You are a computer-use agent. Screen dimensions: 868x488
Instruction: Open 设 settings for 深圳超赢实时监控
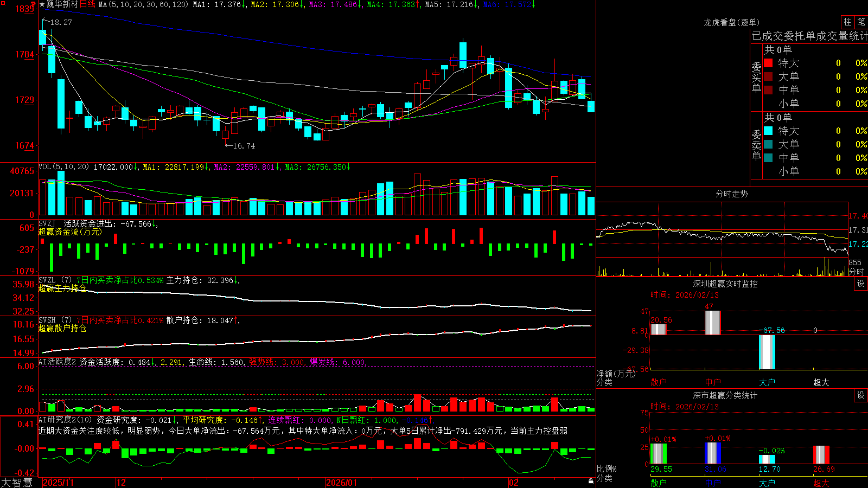coord(860,284)
